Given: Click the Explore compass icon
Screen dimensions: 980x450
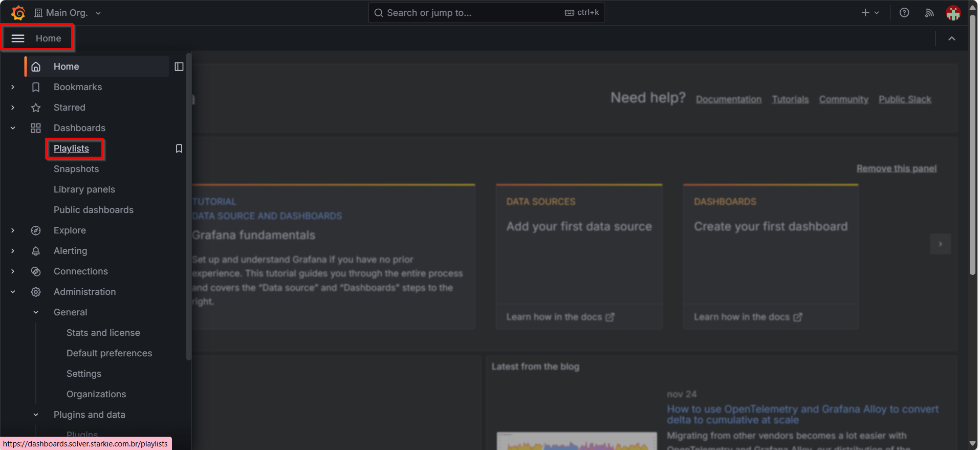Looking at the screenshot, I should tap(36, 230).
